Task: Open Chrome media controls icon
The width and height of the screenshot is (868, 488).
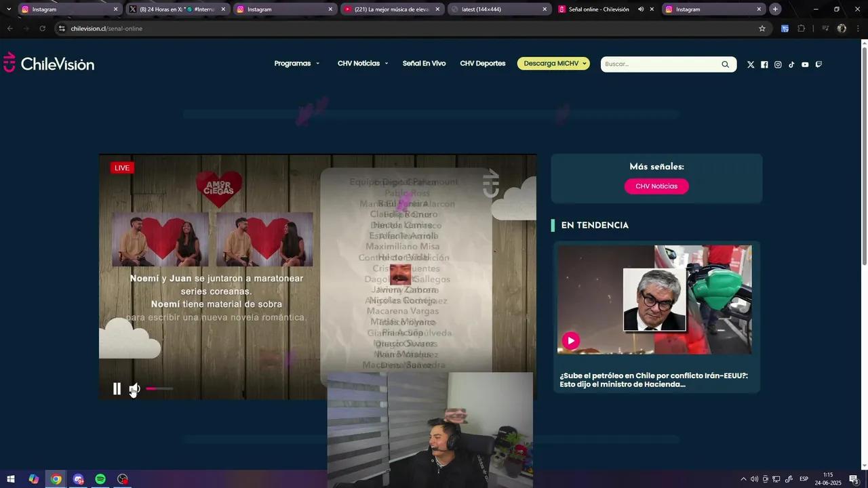Action: [x=825, y=28]
